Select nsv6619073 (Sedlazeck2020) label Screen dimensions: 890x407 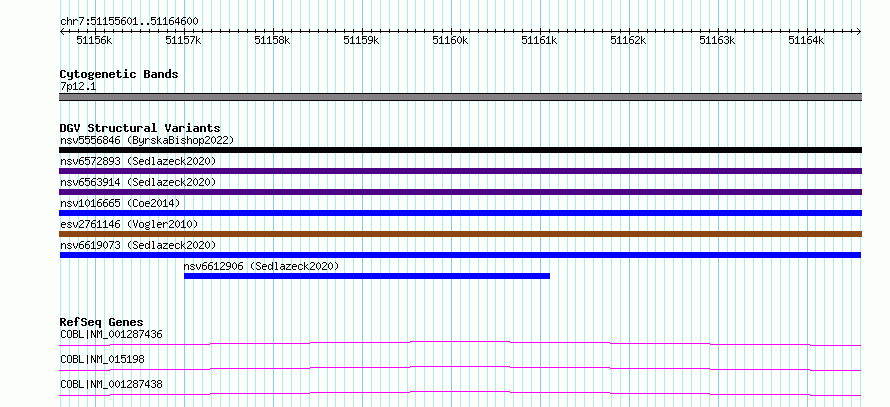tap(138, 245)
